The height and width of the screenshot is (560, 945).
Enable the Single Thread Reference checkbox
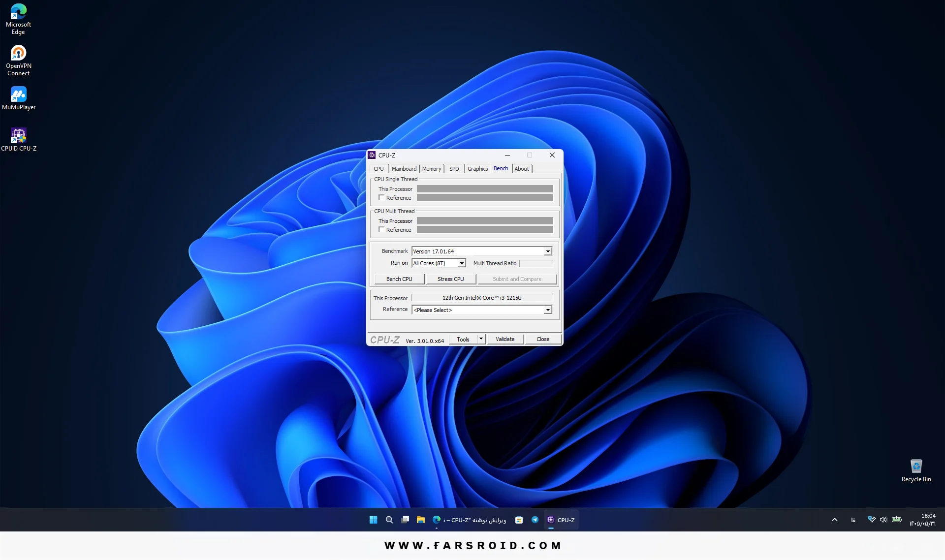(381, 198)
